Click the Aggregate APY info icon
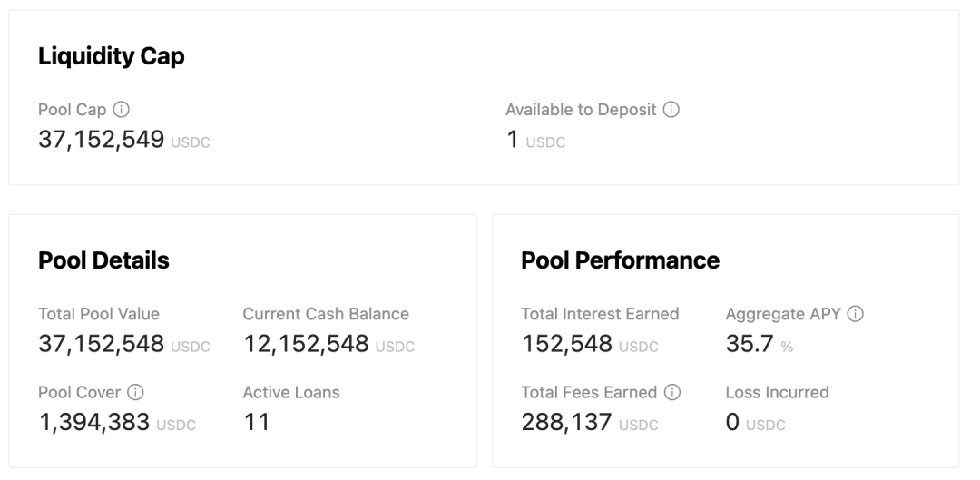Screen dimensions: 980x480 point(855,314)
